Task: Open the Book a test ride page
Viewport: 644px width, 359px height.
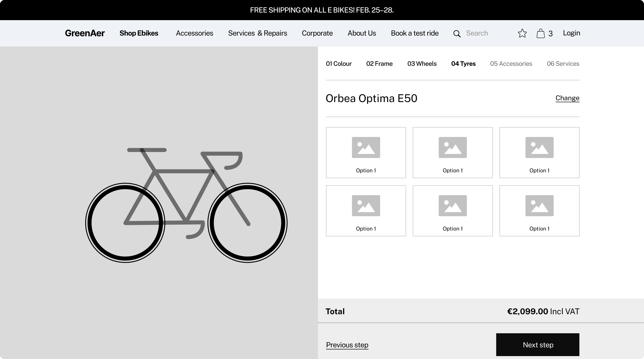Action: pyautogui.click(x=415, y=33)
